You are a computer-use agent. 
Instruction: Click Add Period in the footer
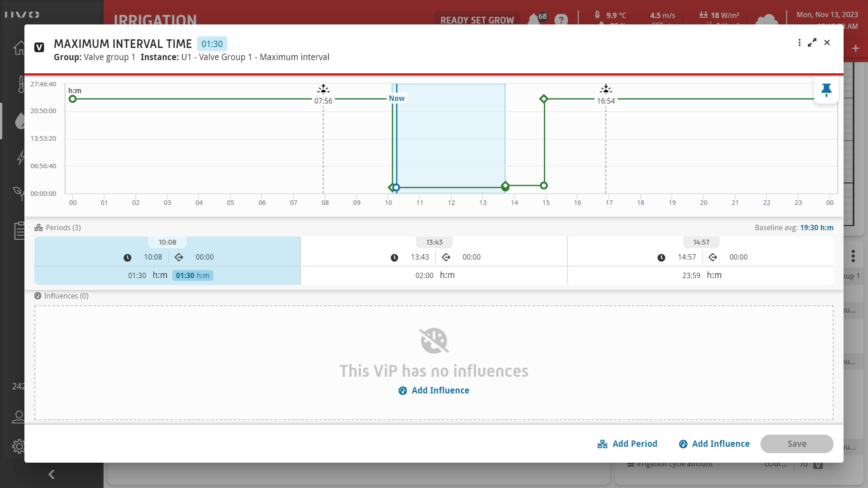(627, 444)
